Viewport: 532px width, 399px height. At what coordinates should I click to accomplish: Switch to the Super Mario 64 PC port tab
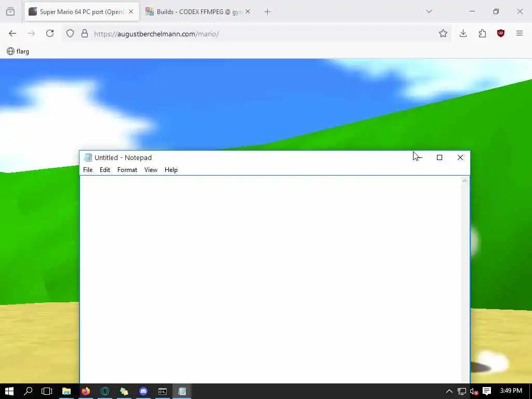(82, 11)
